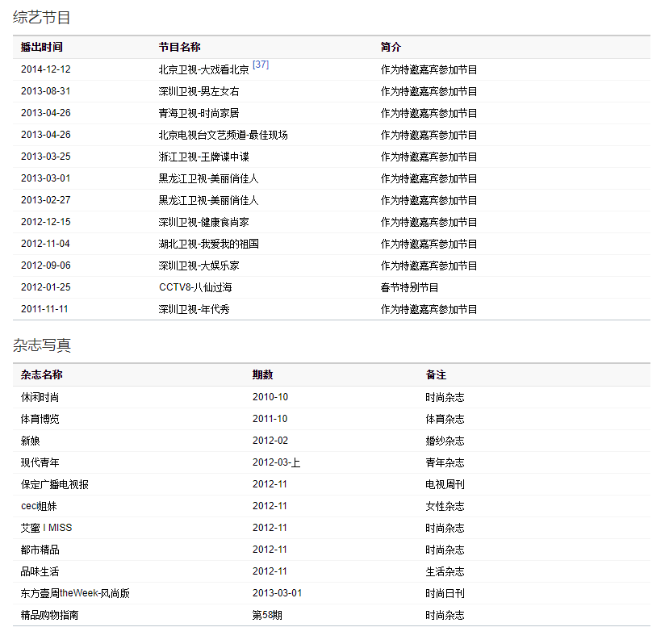
Task: Select the 北京卫视-大戏看北京 program entry
Action: 203,70
